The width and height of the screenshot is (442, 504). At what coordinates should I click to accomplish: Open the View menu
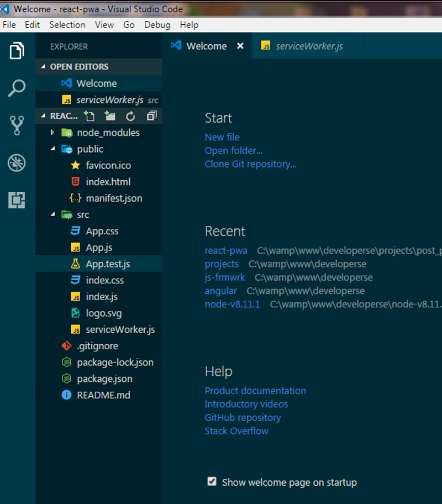(104, 25)
